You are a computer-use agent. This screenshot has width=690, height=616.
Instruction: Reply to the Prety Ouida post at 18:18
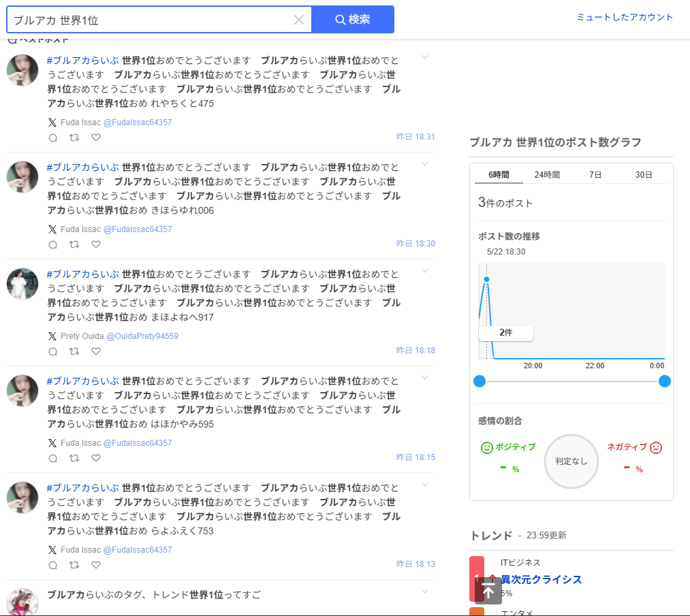point(53,351)
